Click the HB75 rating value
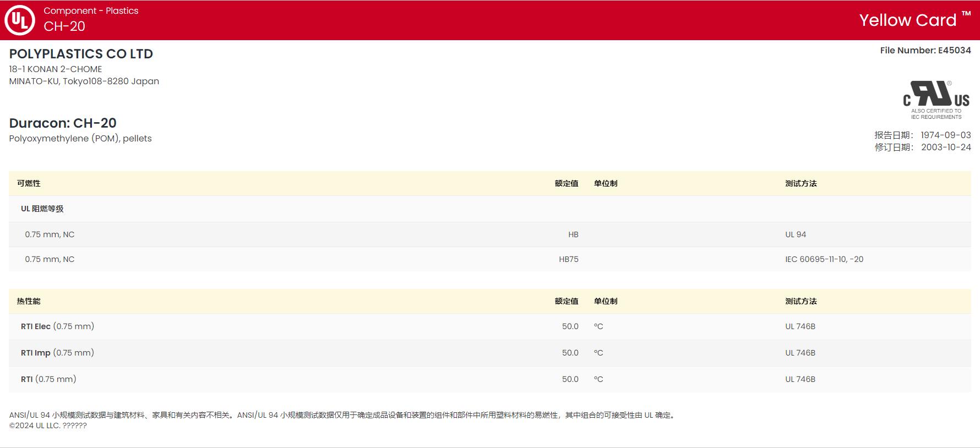 coord(568,259)
